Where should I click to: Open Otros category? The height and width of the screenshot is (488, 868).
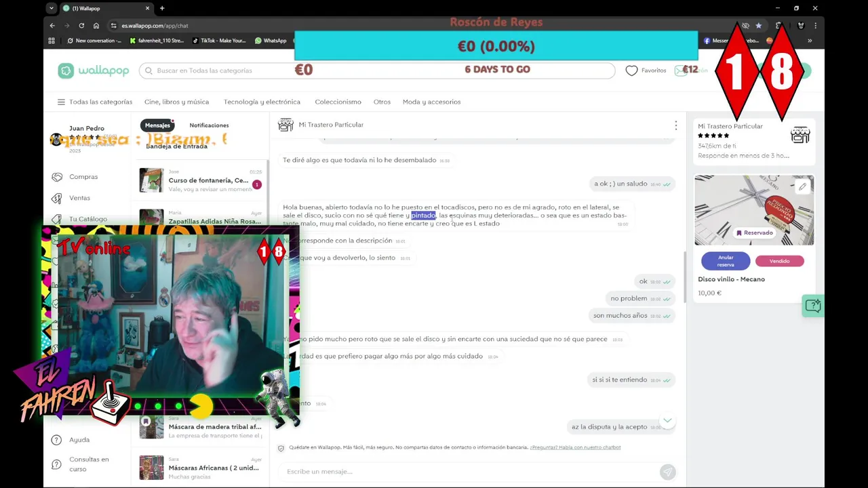[x=382, y=102]
